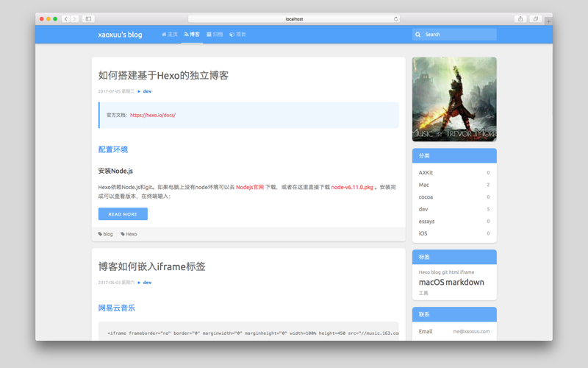Download node-v6.11.0.pkg link
This screenshot has height=368, width=588.
click(352, 187)
